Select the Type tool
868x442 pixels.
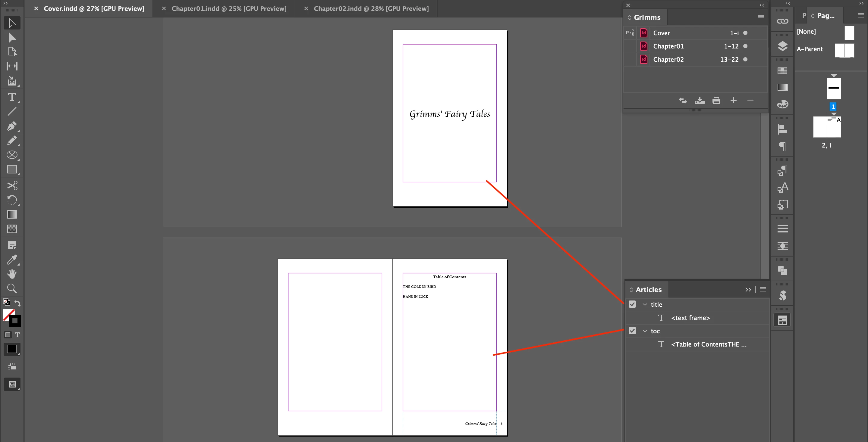tap(12, 97)
